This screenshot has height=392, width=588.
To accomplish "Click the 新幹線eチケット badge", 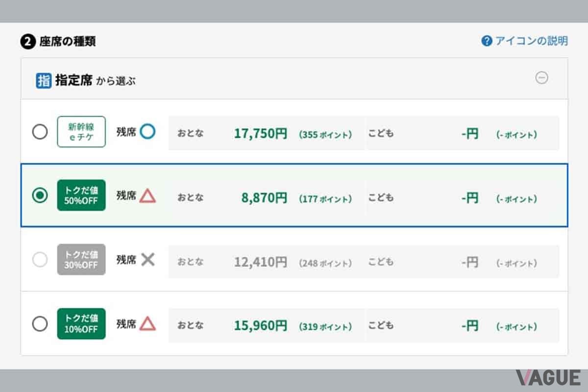I will pyautogui.click(x=81, y=132).
